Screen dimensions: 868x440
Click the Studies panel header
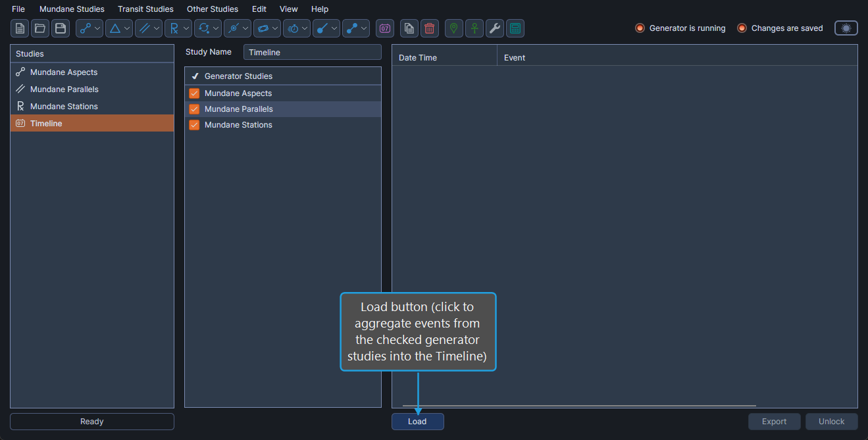[x=92, y=53]
